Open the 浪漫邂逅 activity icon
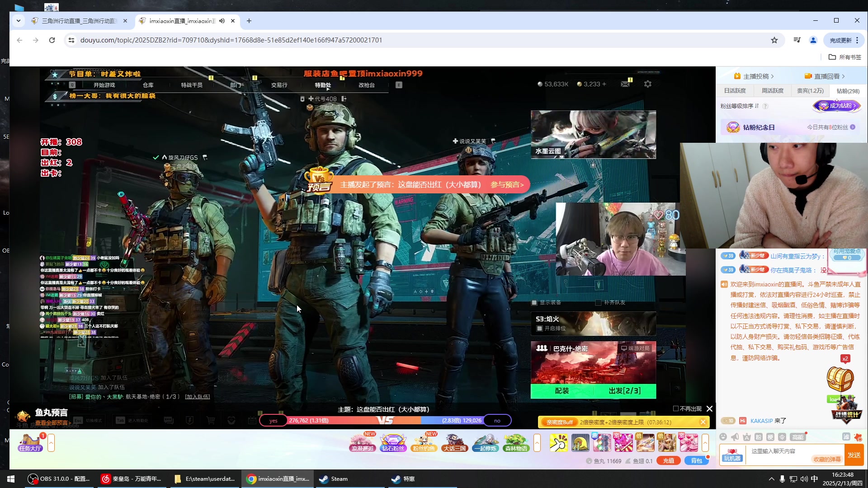The height and width of the screenshot is (488, 868). pyautogui.click(x=363, y=442)
